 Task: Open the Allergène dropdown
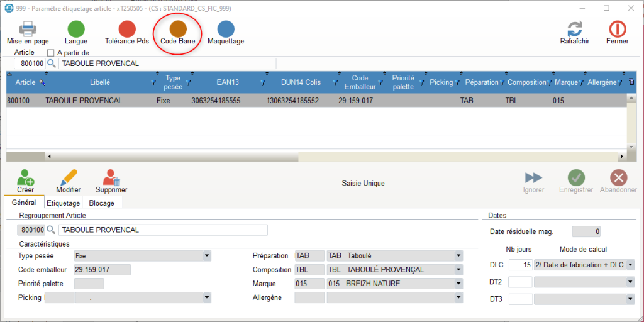(x=458, y=297)
